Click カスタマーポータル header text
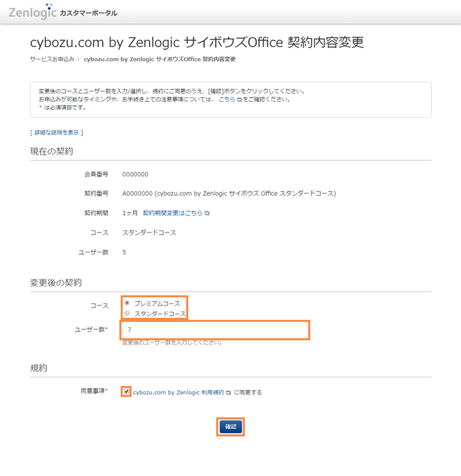The width and height of the screenshot is (461, 476). (89, 13)
